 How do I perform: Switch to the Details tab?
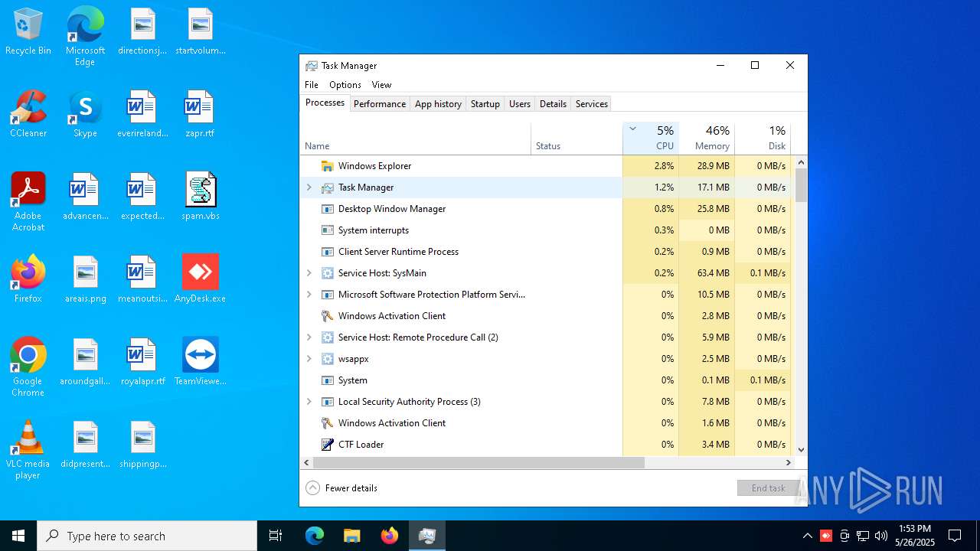pos(553,104)
